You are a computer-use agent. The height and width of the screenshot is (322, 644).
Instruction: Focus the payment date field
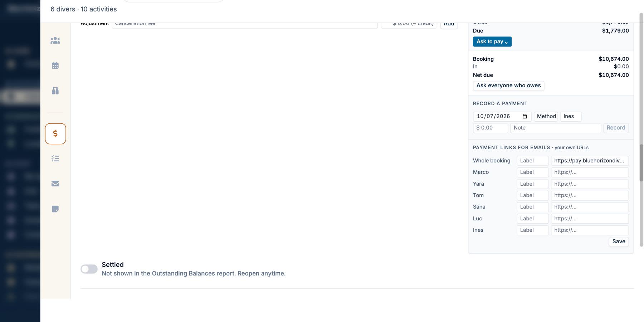[x=502, y=116]
